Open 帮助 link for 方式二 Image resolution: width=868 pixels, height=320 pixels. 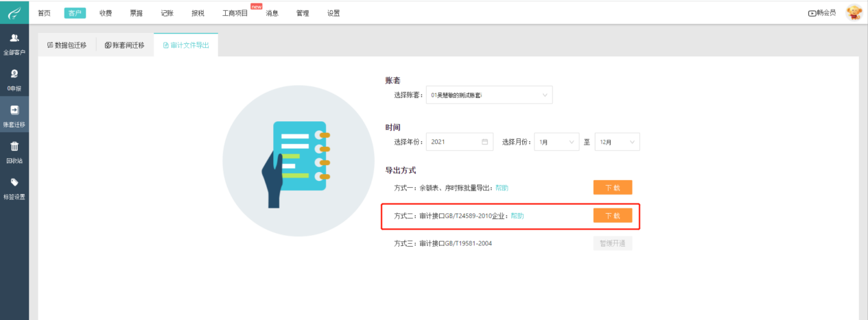click(517, 216)
